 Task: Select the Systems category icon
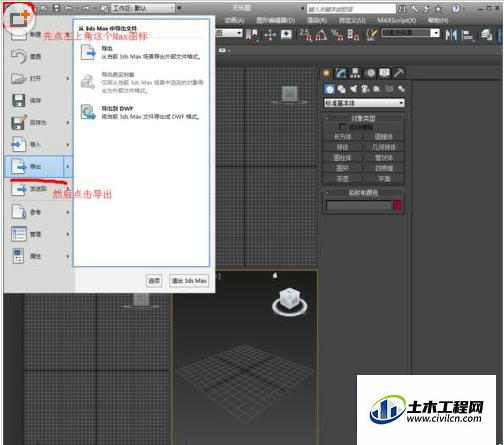(x=401, y=89)
